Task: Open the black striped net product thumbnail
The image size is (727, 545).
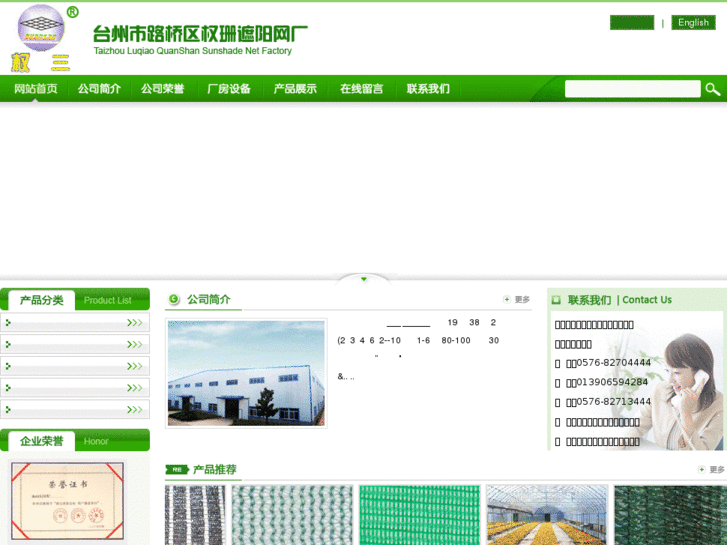Action: click(195, 515)
